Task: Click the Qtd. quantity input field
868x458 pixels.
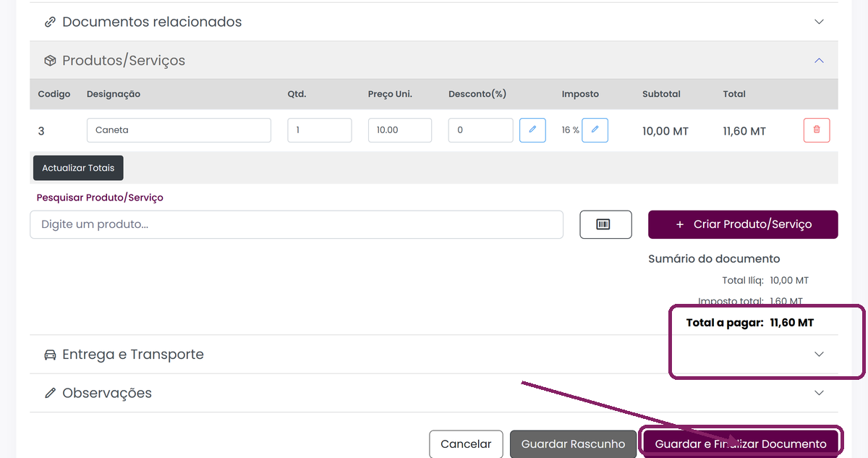Action: point(320,130)
